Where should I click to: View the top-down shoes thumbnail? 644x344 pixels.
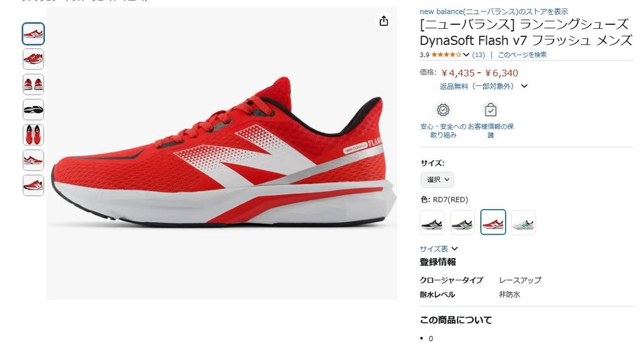tap(34, 135)
